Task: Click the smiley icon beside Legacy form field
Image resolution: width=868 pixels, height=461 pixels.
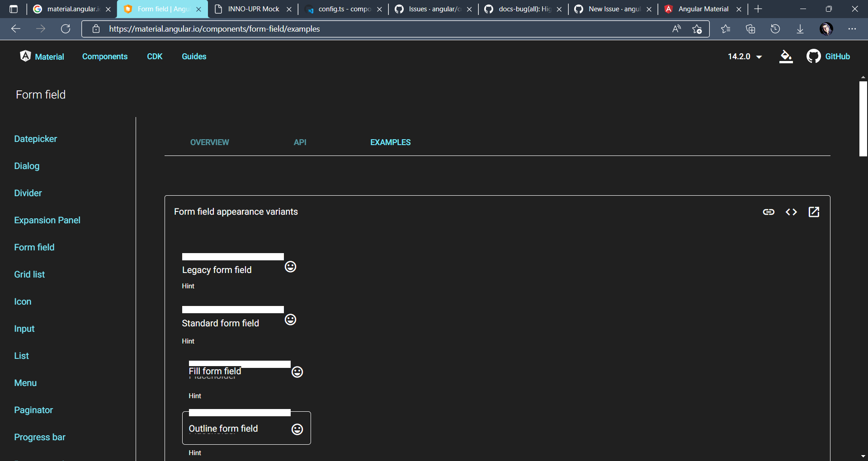Action: (x=291, y=267)
